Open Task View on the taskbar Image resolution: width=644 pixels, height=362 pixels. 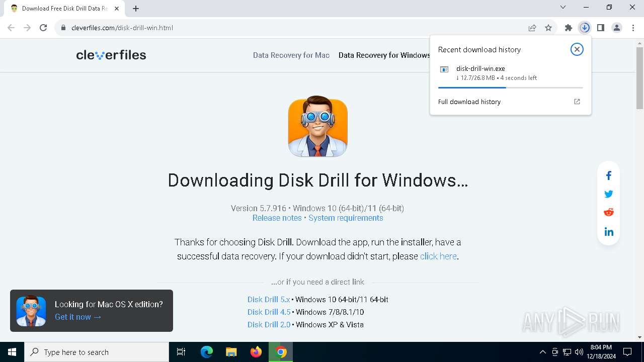(x=181, y=352)
